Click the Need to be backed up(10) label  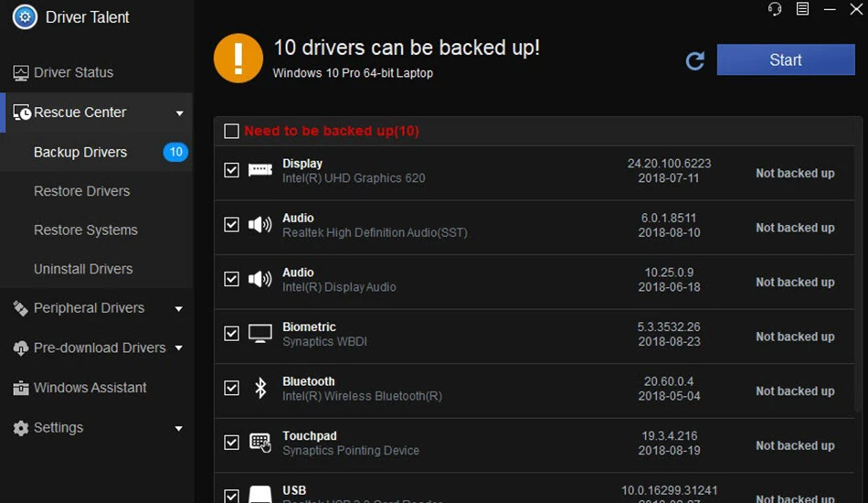[x=332, y=131]
